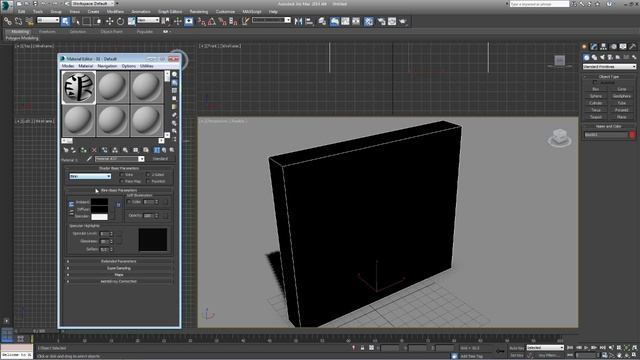Select the Link tool in main toolbar
Viewport: 640px width, 360px height.
(8, 21)
